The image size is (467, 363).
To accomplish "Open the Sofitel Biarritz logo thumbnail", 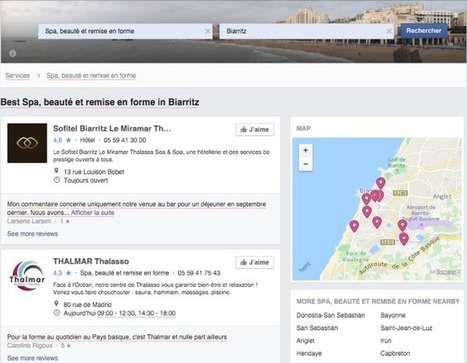I will tap(27, 143).
